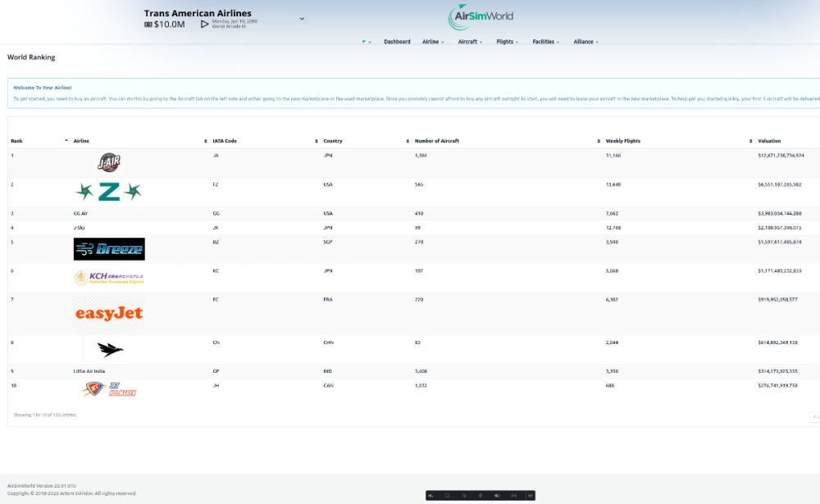Open the Flights navigation menu
Viewport: 820px width, 504px height.
(x=508, y=42)
